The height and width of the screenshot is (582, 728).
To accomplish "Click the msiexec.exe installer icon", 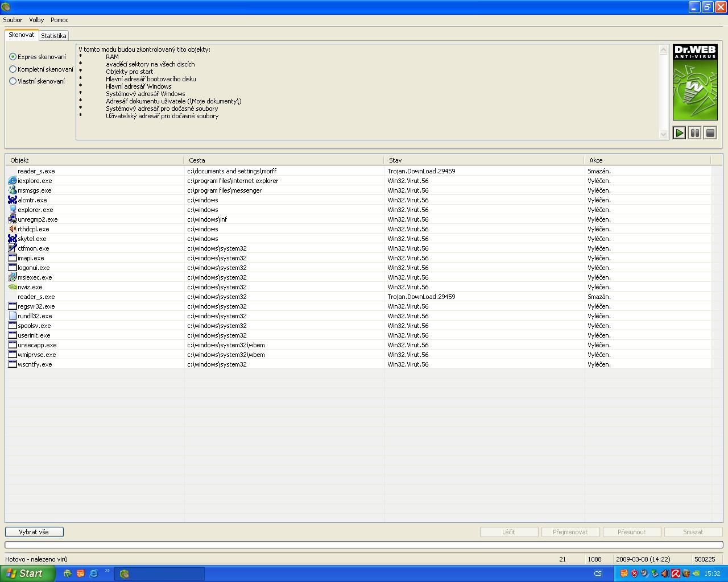I will [x=13, y=277].
